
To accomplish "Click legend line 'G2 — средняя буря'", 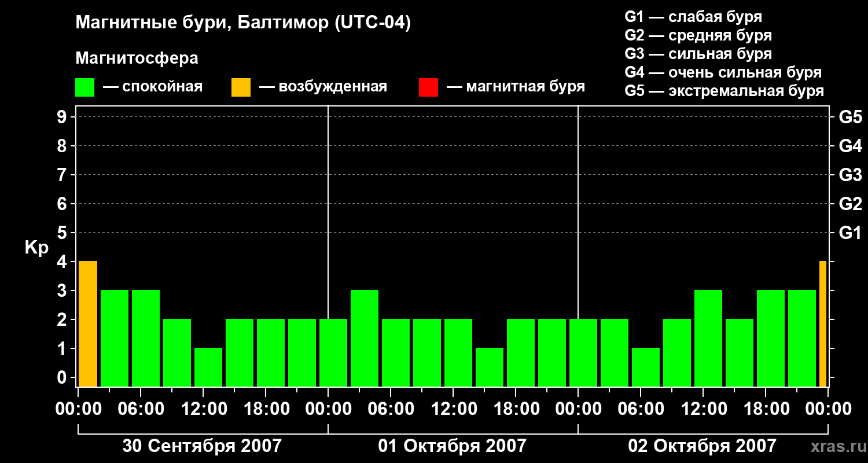I will coord(698,35).
